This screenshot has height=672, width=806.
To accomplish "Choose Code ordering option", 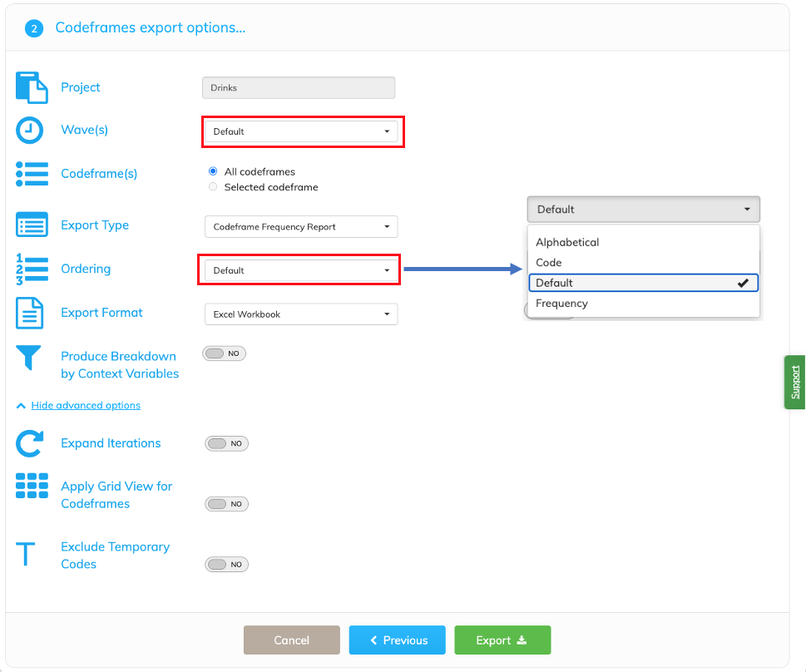I will click(x=644, y=263).
